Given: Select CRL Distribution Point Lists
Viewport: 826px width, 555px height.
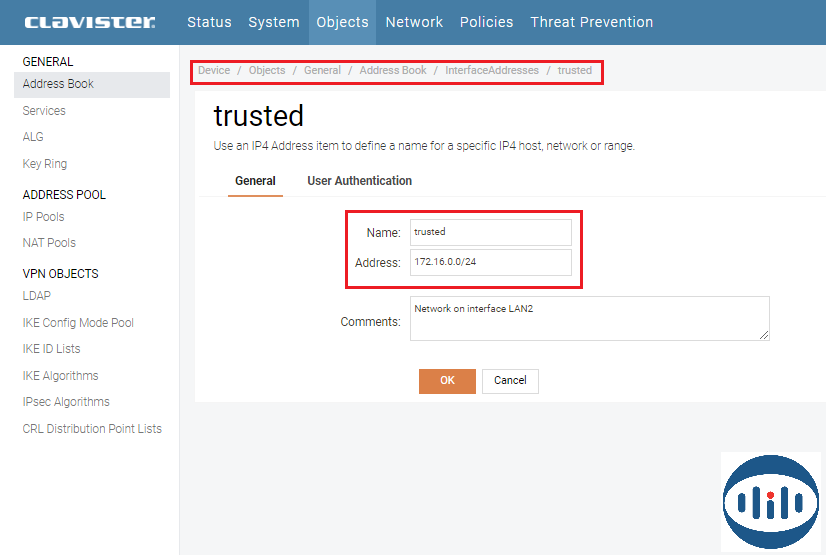Looking at the screenshot, I should point(92,429).
